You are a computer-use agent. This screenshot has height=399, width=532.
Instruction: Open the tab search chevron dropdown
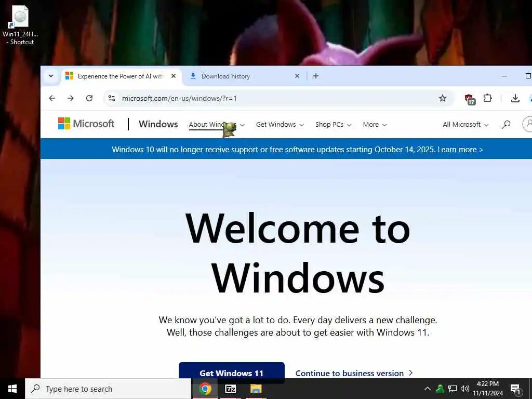point(51,76)
